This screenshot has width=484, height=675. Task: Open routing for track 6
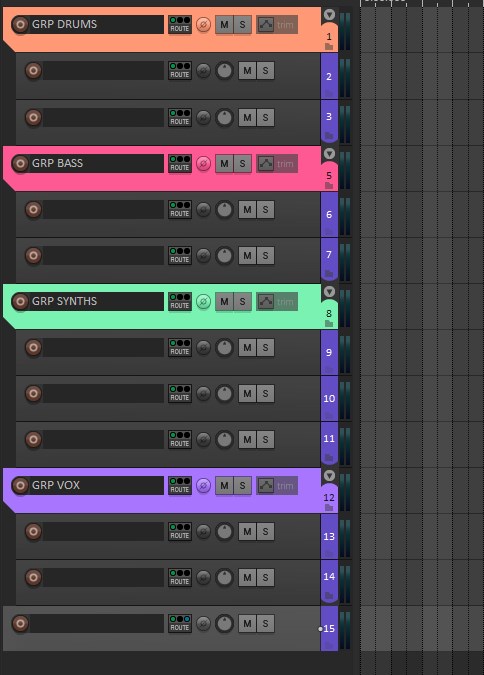180,210
